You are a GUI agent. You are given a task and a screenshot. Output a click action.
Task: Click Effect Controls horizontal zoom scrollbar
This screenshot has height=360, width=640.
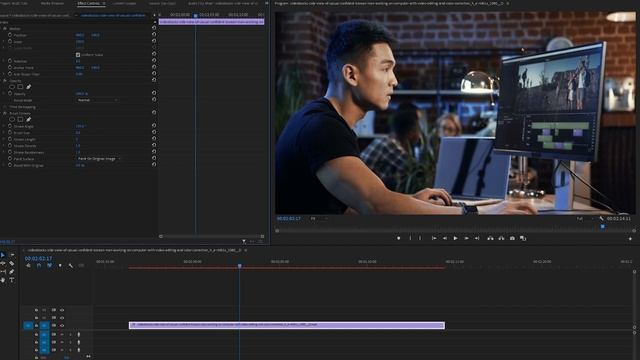pos(211,236)
